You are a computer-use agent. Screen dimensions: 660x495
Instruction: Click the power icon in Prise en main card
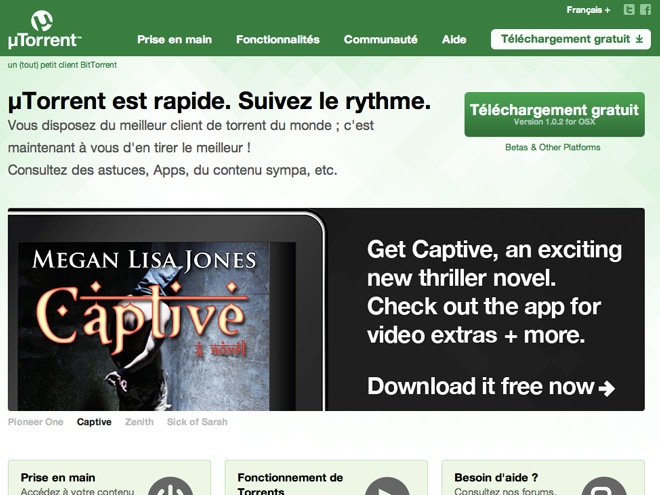click(x=170, y=486)
